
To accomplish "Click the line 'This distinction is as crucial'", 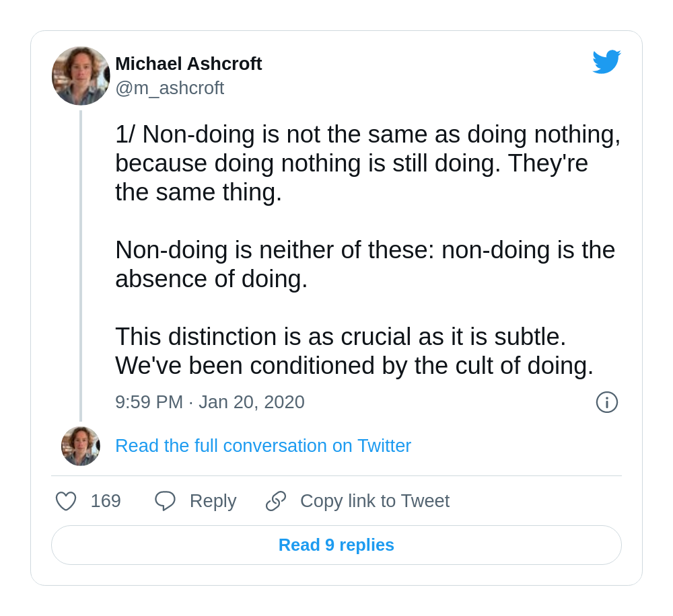I will 341,337.
